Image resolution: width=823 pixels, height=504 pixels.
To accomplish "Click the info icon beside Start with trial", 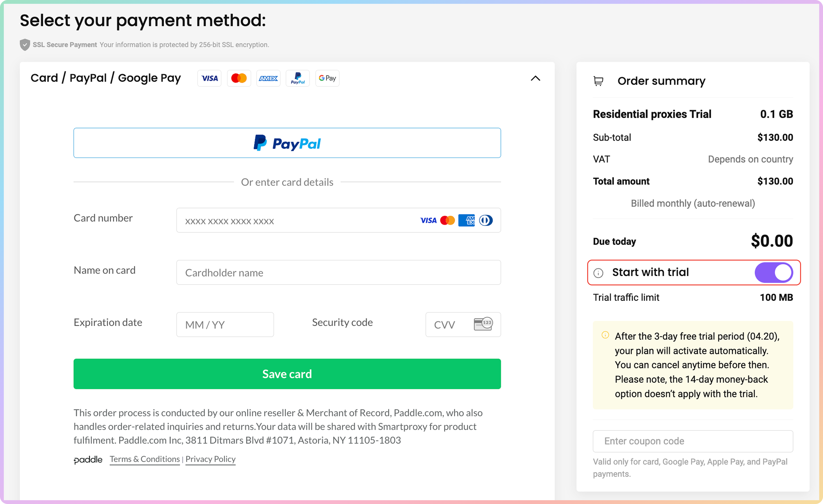I will pos(598,273).
